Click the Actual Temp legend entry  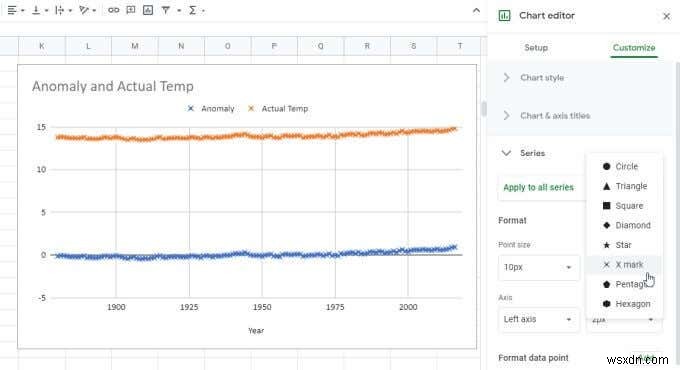[278, 109]
